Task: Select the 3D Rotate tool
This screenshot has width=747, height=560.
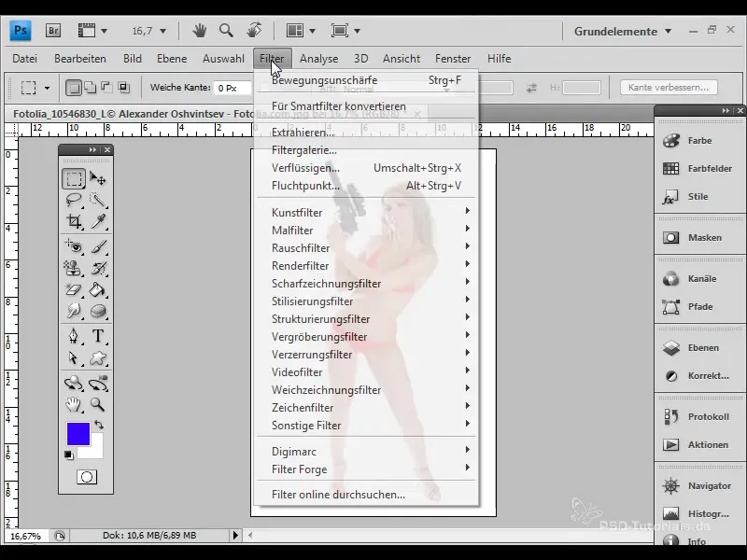Action: click(74, 383)
